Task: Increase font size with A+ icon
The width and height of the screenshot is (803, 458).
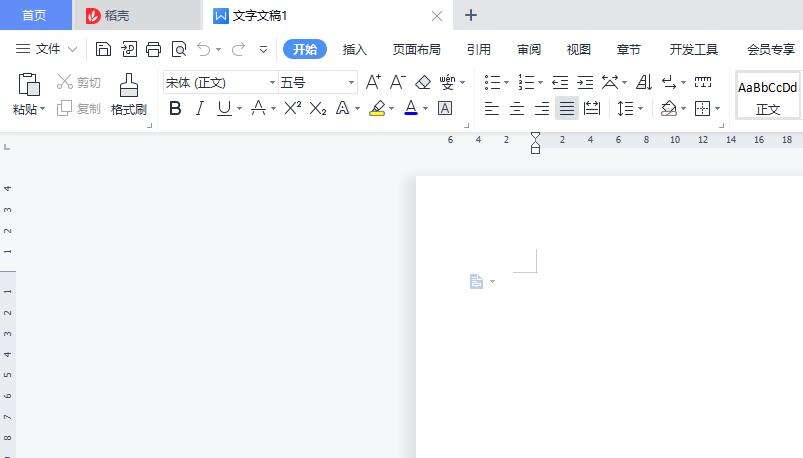Action: pyautogui.click(x=373, y=82)
